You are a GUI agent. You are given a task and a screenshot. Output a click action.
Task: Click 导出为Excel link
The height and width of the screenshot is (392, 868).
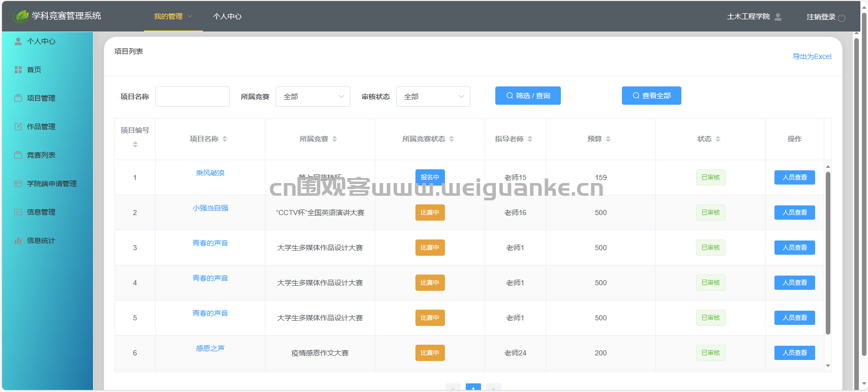coord(812,56)
